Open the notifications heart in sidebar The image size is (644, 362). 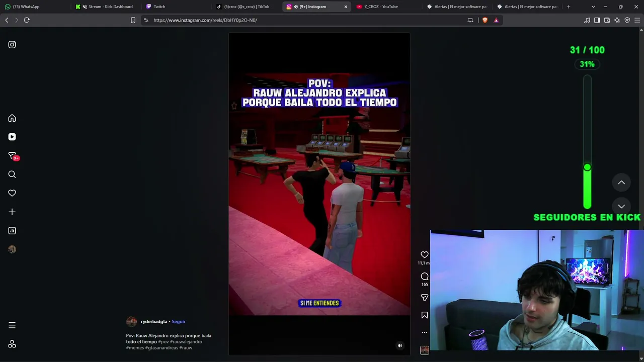coord(12,193)
